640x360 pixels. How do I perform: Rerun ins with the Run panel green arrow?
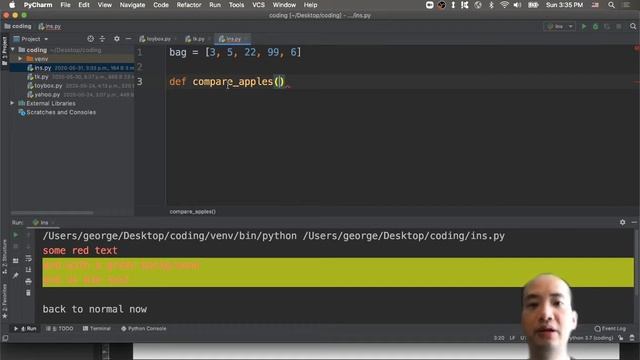point(16,235)
